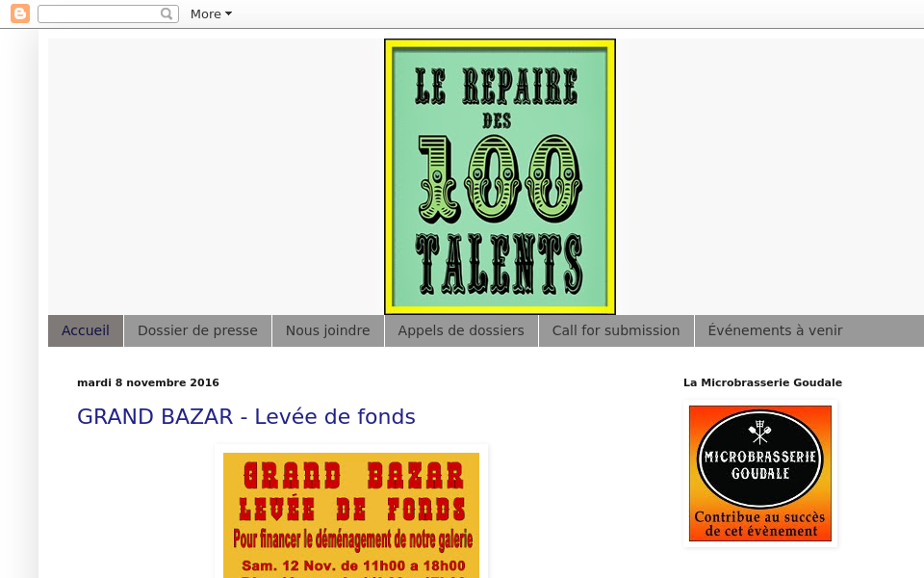Image resolution: width=924 pixels, height=578 pixels.
Task: Click the Repaire des 100 Talents header image
Action: [500, 176]
